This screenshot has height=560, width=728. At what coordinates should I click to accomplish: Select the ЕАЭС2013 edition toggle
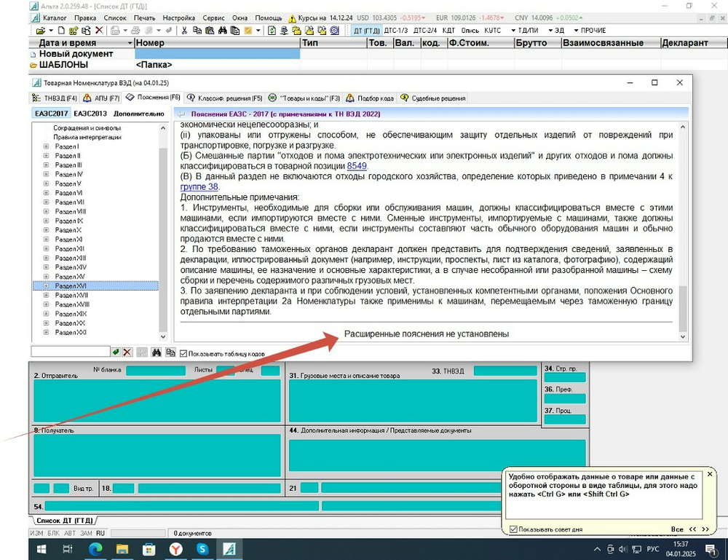[x=90, y=114]
